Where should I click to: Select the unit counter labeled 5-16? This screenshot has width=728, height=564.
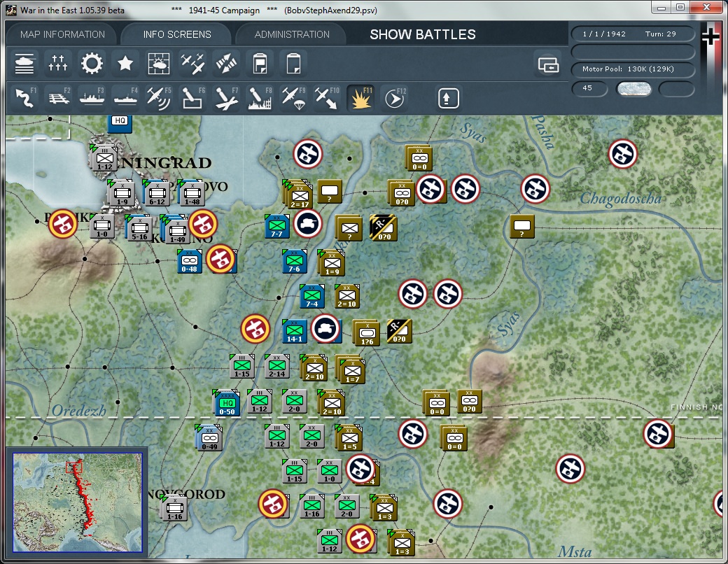click(139, 228)
